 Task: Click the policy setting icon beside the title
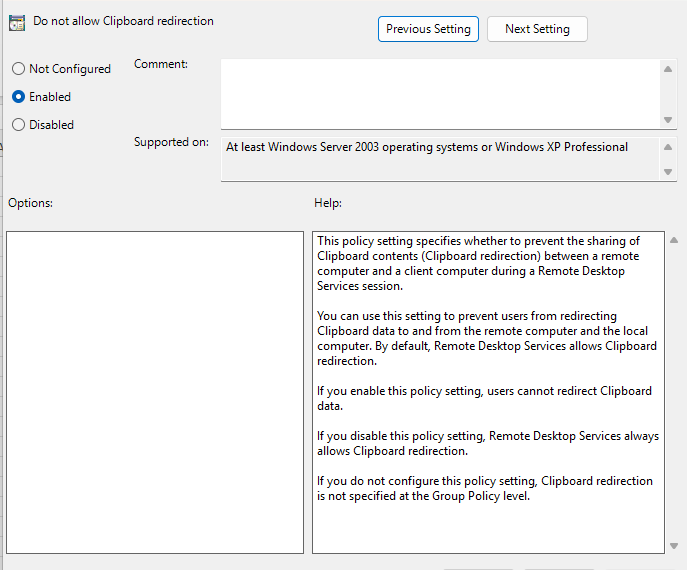coord(17,23)
